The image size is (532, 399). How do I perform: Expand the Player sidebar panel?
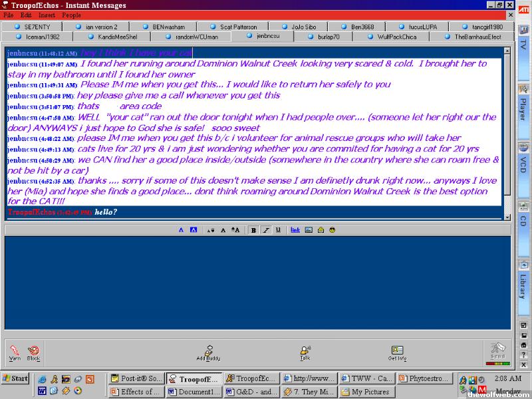tap(523, 108)
